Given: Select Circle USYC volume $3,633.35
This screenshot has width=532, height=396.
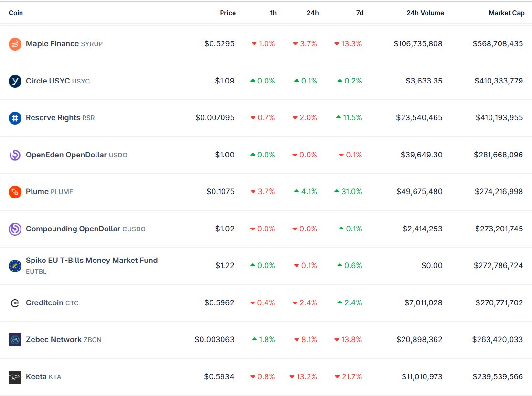Looking at the screenshot, I should [x=424, y=81].
